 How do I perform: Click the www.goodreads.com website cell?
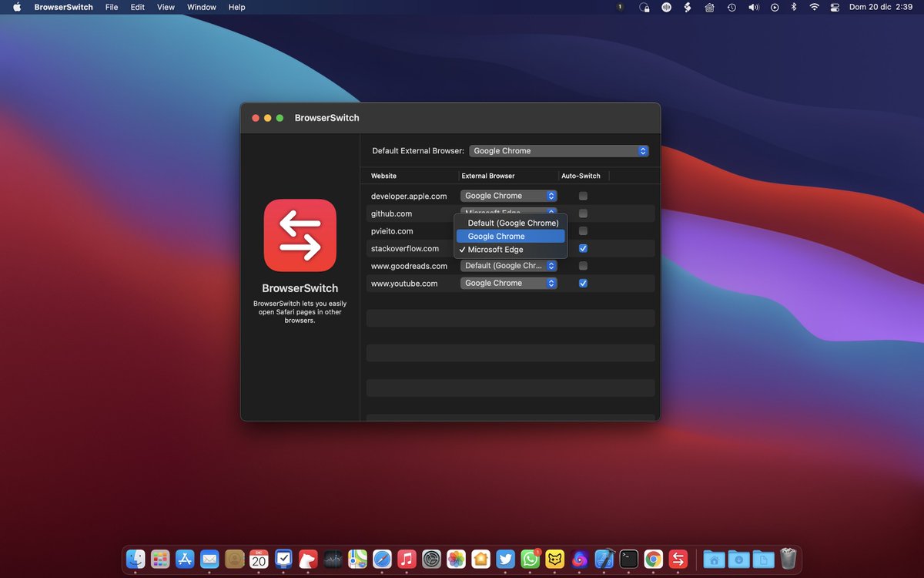point(409,266)
